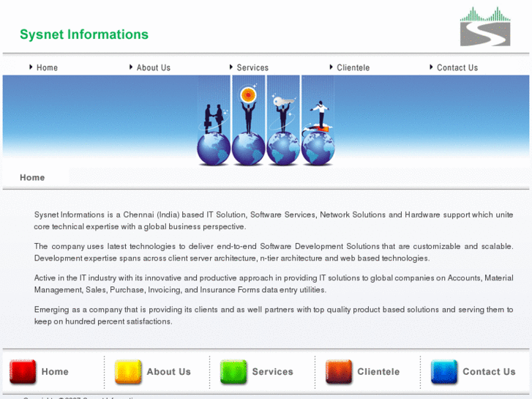Viewport: 532px width, 399px height.
Task: Open the footer Contact Us text link
Action: tap(489, 371)
